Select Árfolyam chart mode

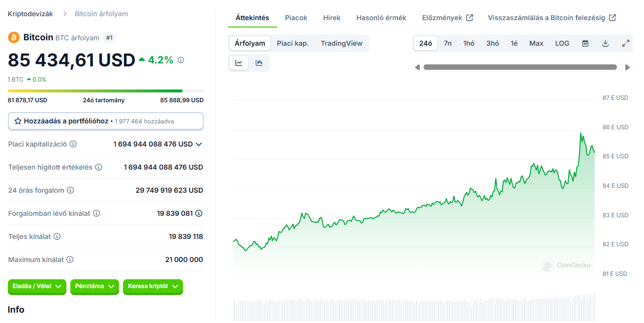250,43
